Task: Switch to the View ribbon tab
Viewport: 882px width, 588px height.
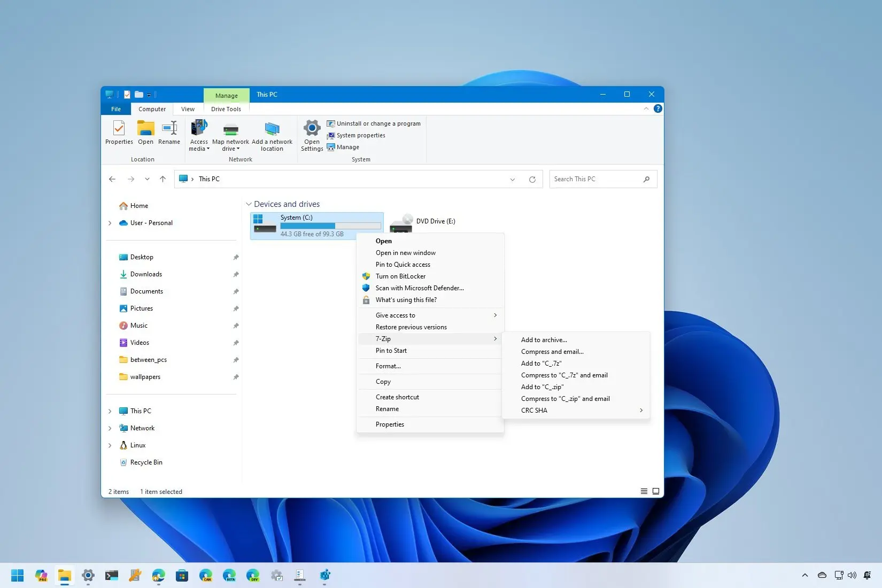Action: (x=188, y=109)
